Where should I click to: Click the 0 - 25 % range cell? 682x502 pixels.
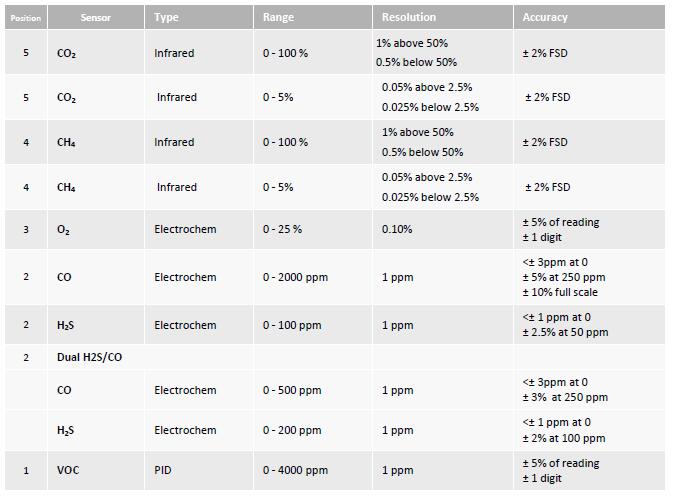[282, 230]
